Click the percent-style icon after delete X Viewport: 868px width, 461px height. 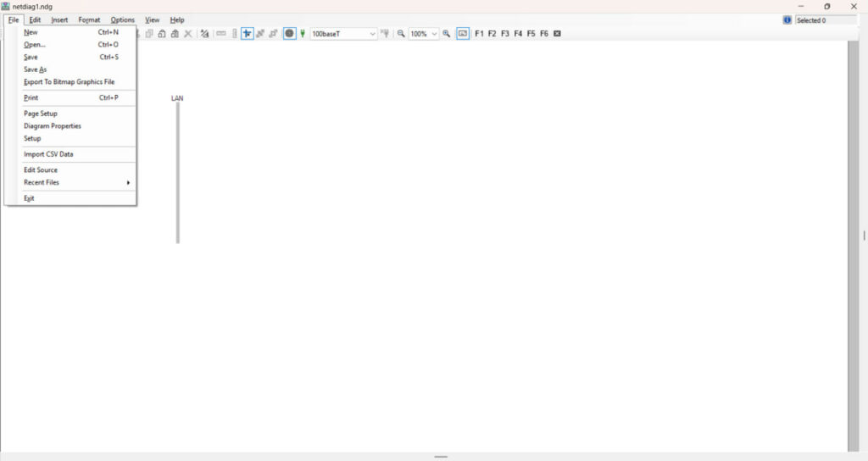tap(204, 34)
